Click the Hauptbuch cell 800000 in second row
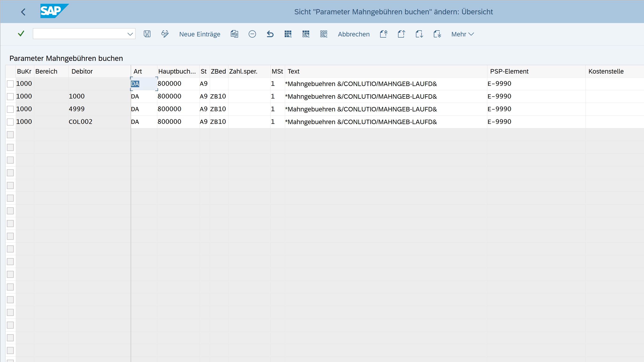Image resolution: width=644 pixels, height=362 pixels. pyautogui.click(x=169, y=96)
